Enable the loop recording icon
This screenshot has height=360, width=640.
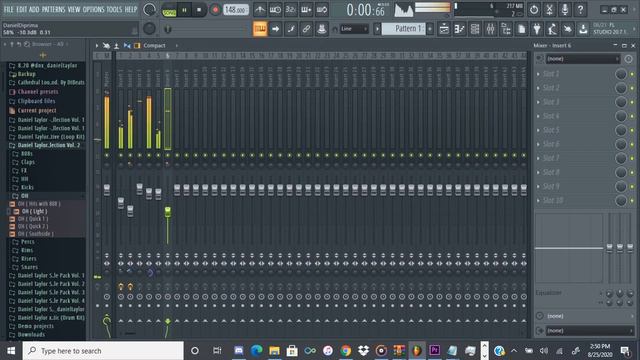[322, 9]
